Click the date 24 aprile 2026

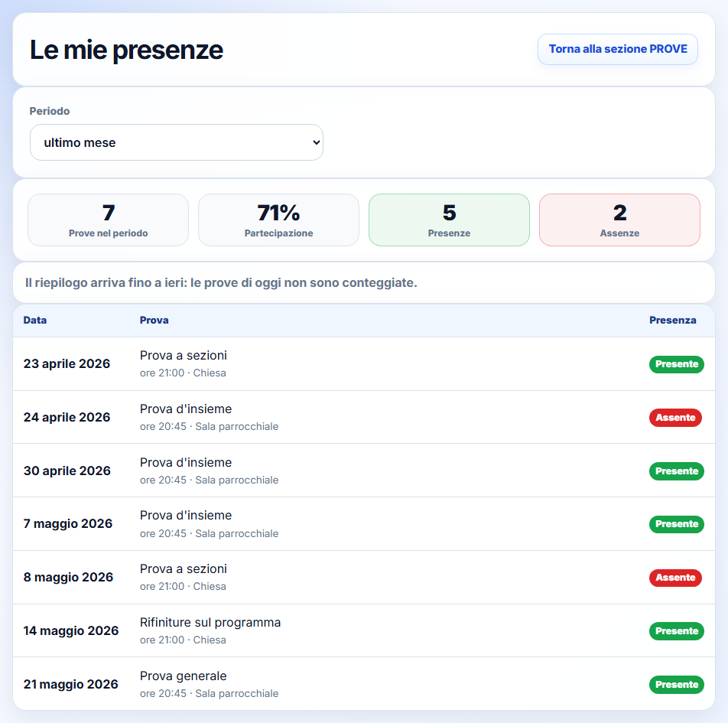coord(67,417)
